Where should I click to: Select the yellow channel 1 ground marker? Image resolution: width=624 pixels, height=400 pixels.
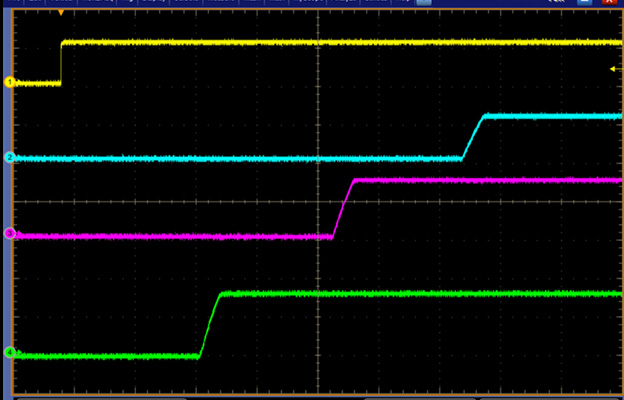9,82
